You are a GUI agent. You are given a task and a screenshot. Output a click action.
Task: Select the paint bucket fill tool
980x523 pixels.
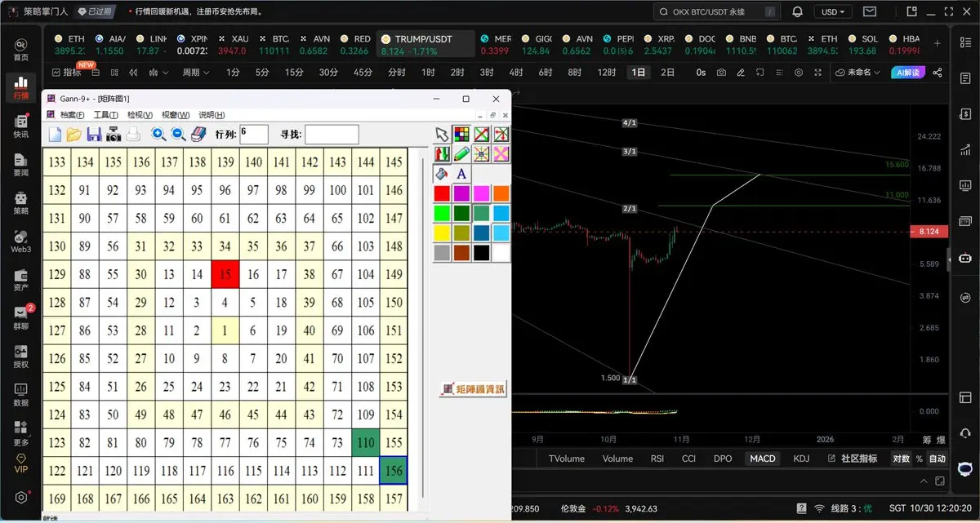[x=442, y=173]
